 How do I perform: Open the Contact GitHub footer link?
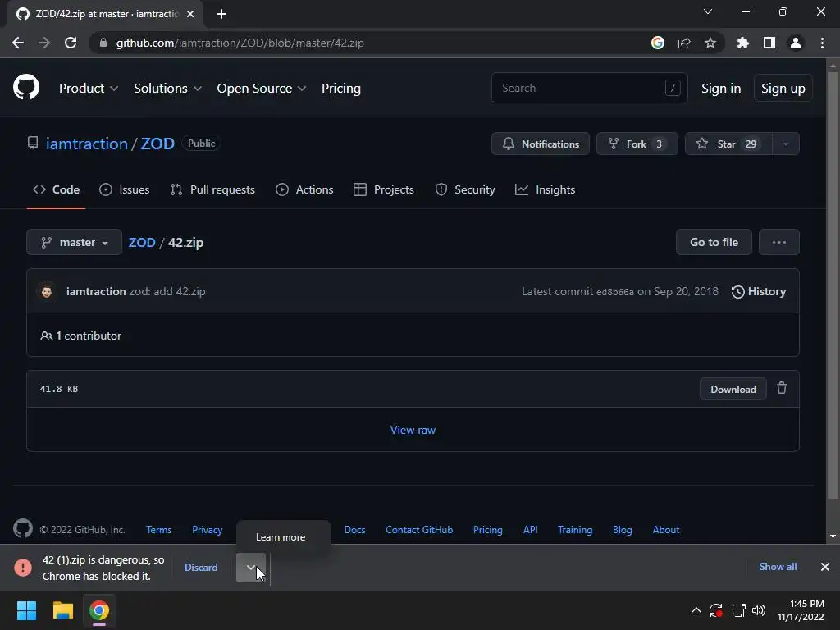pyautogui.click(x=419, y=530)
